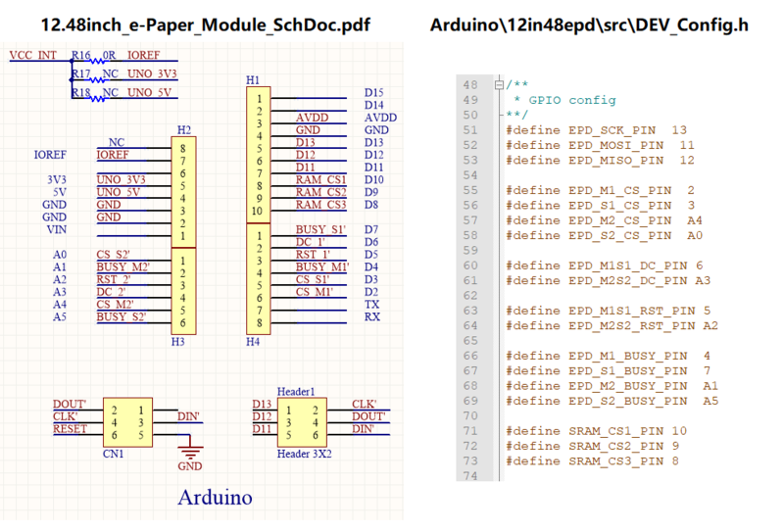Click the Header 3X2 description label
784x532 pixels.
click(305, 454)
